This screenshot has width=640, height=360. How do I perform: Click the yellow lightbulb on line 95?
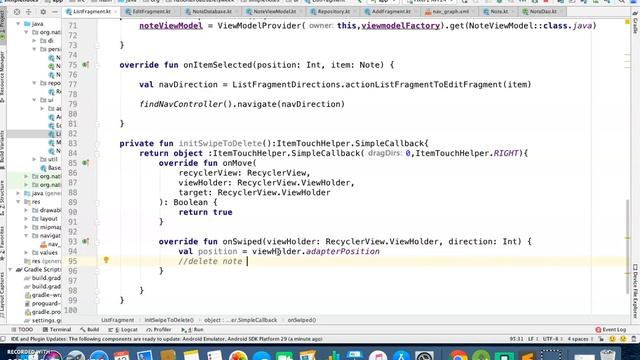(x=106, y=260)
